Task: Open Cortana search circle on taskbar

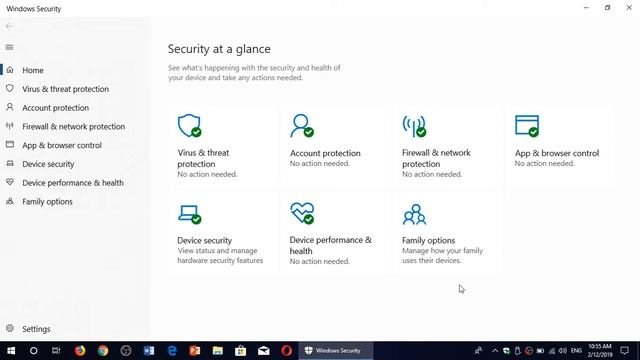Action: [x=33, y=351]
